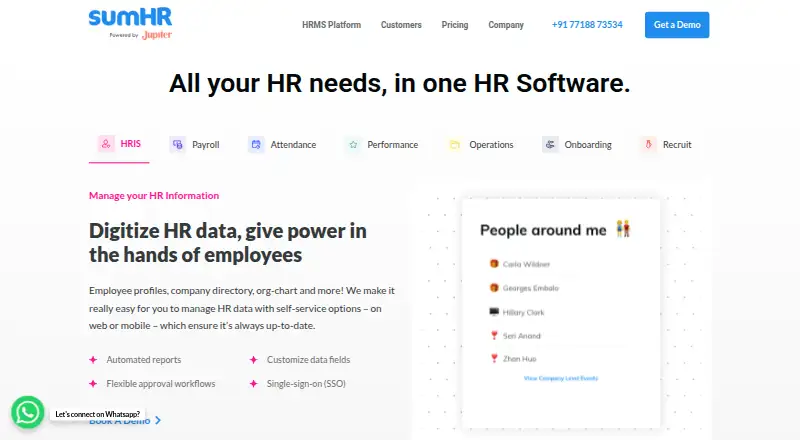
Task: Click the Payroll tab icon
Action: (x=178, y=144)
